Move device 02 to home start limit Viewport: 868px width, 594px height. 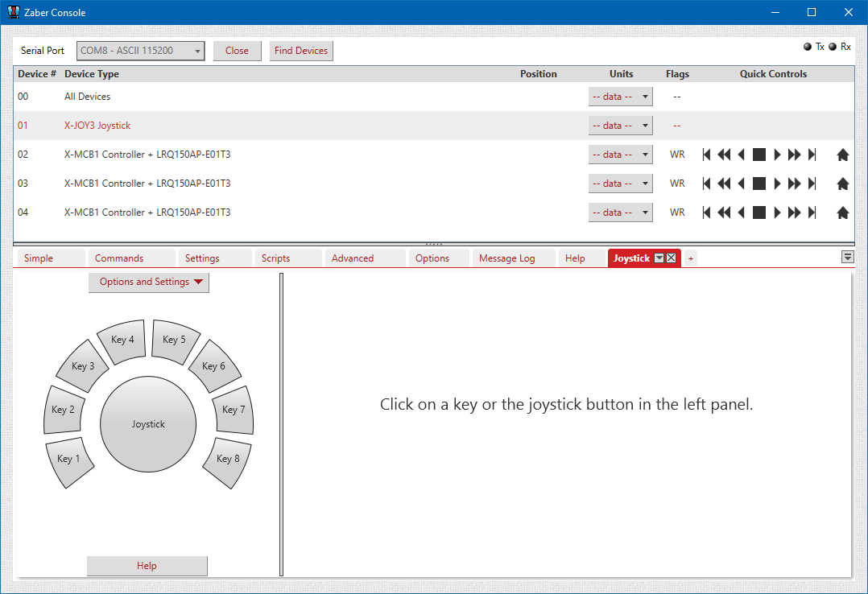point(706,155)
